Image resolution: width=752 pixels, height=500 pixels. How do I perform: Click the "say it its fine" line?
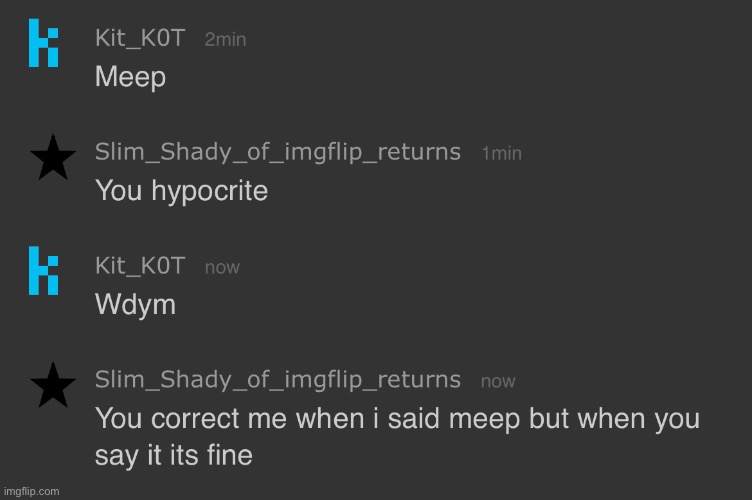(173, 457)
